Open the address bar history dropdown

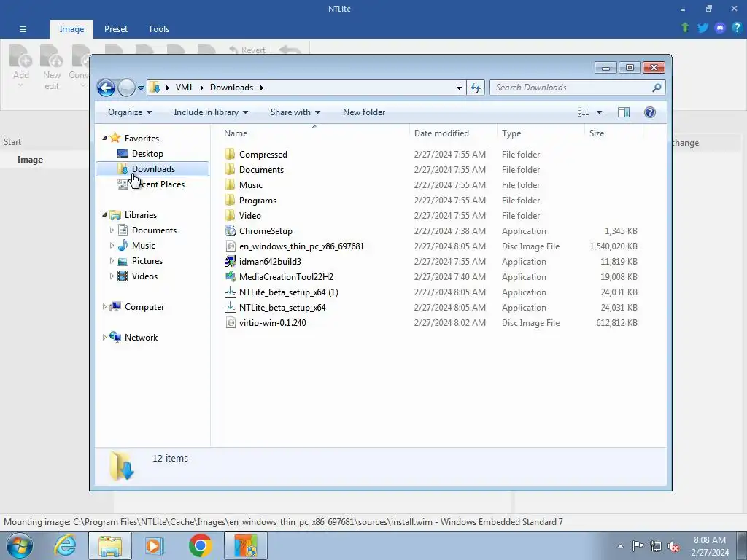459,87
